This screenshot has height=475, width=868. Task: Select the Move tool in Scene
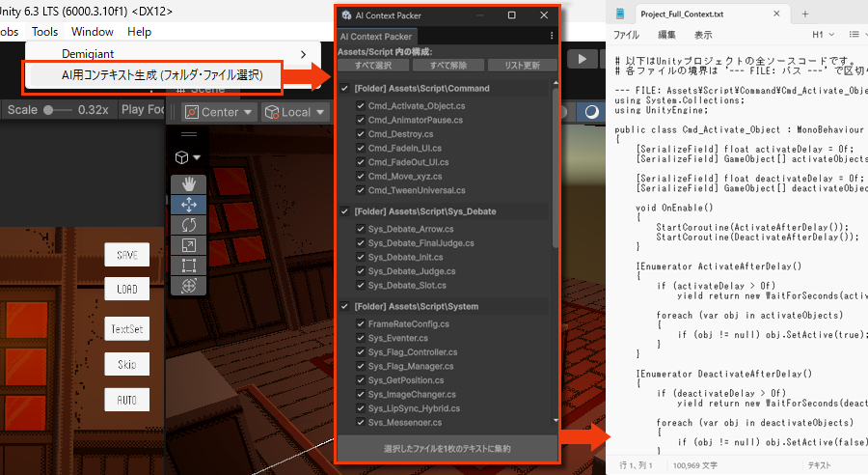188,204
